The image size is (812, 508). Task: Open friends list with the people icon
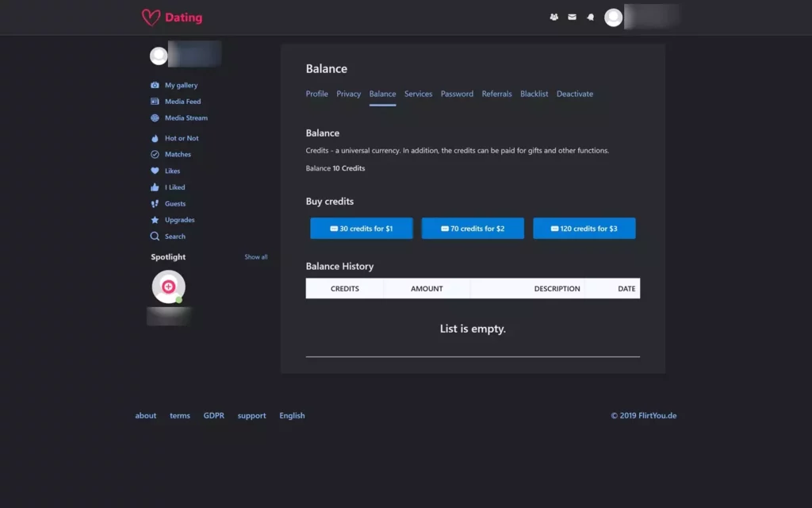point(553,17)
